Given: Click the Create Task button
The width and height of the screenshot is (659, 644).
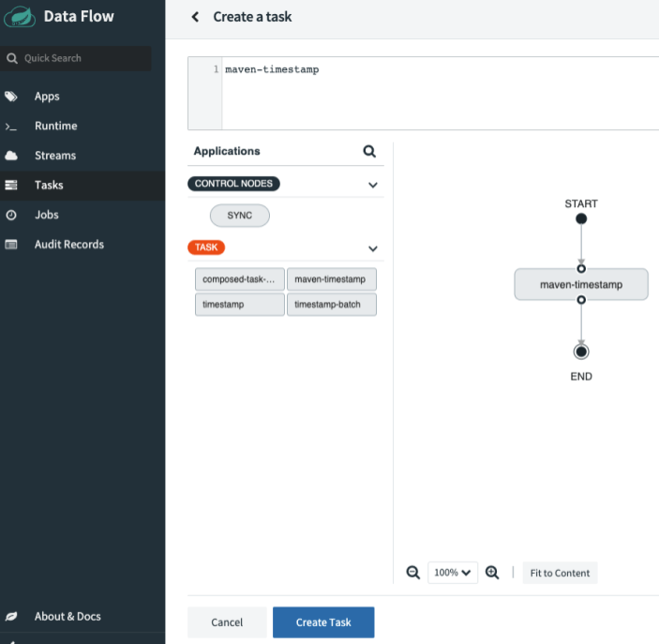Looking at the screenshot, I should [x=323, y=622].
